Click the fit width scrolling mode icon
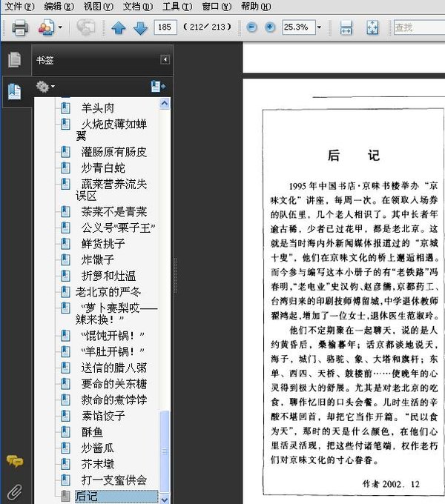Screen dimensions: 445x504 point(346,27)
